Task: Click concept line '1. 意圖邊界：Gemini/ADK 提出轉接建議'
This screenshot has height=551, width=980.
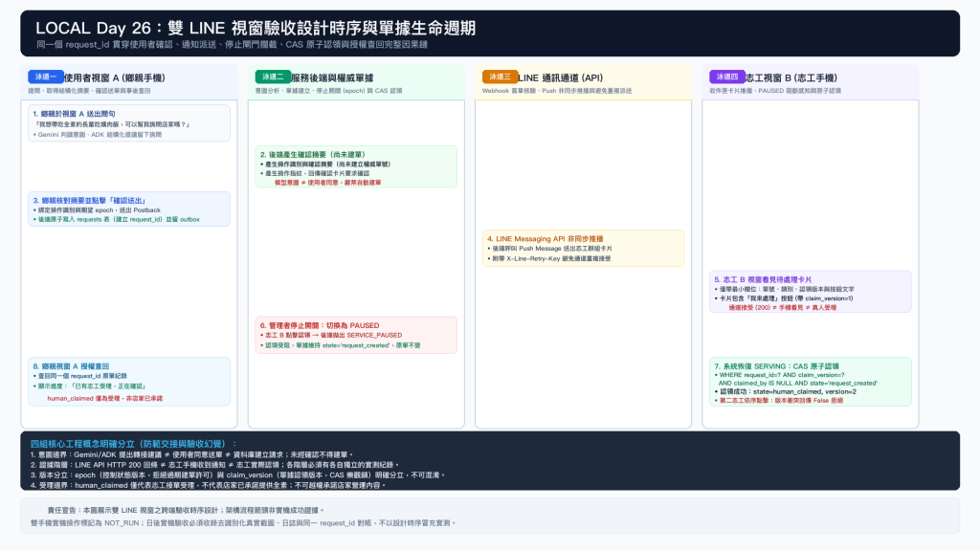Action: point(191,454)
